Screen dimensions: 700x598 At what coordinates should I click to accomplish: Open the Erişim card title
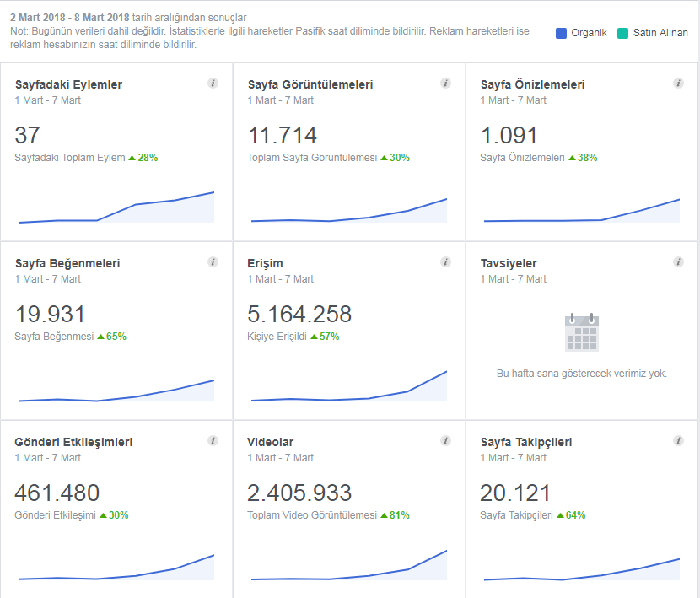tap(265, 263)
